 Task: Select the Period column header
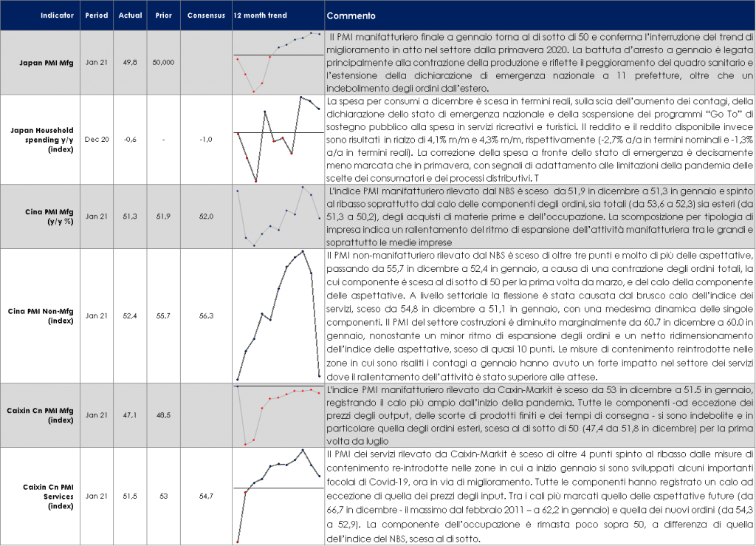pyautogui.click(x=96, y=16)
